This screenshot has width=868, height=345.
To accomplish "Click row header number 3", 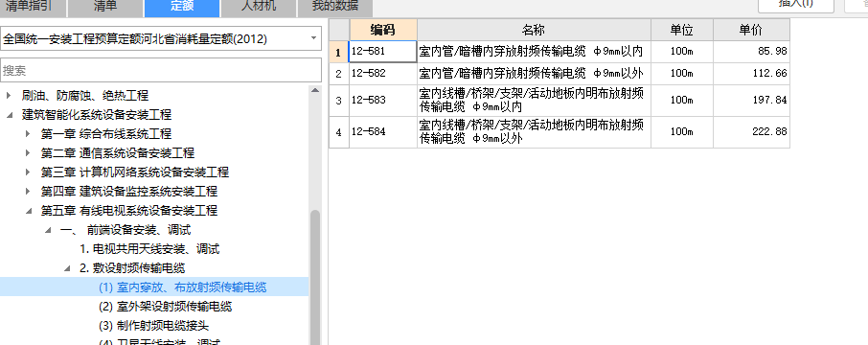I will (339, 101).
